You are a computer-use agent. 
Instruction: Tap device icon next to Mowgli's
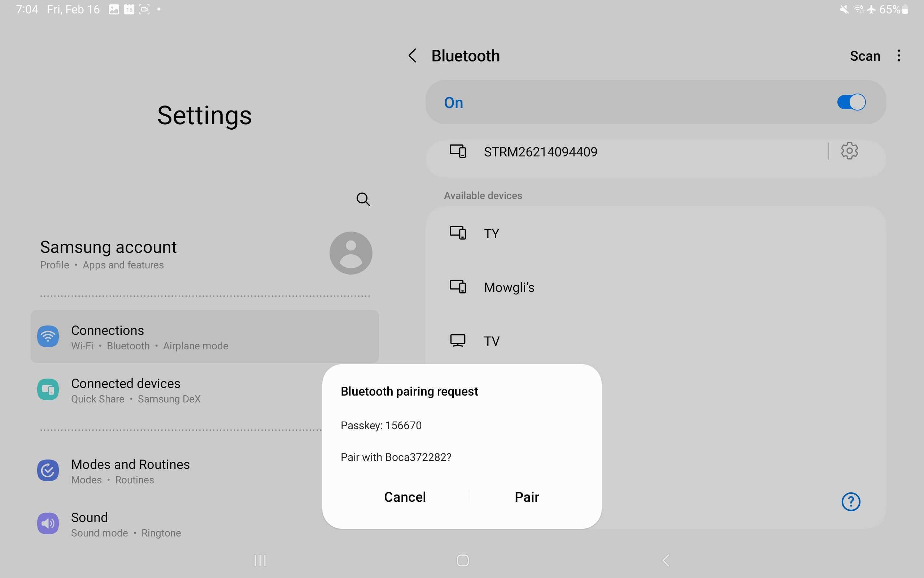pos(457,286)
